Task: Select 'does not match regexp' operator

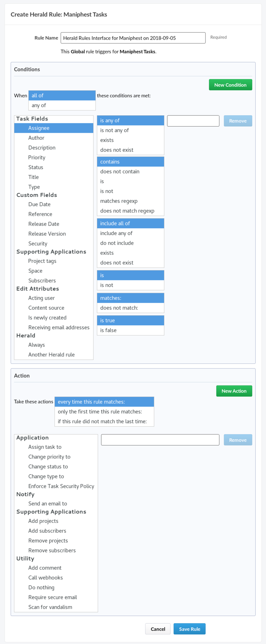Action: pyautogui.click(x=131, y=211)
